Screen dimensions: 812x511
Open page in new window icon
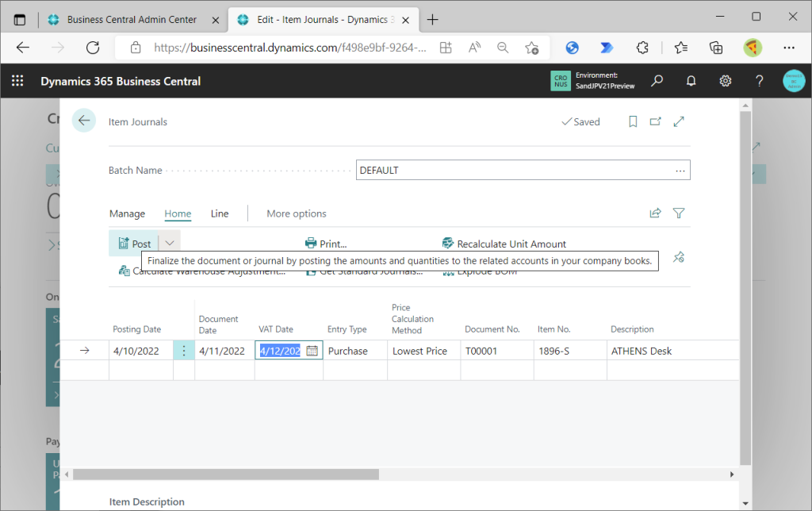click(x=656, y=121)
